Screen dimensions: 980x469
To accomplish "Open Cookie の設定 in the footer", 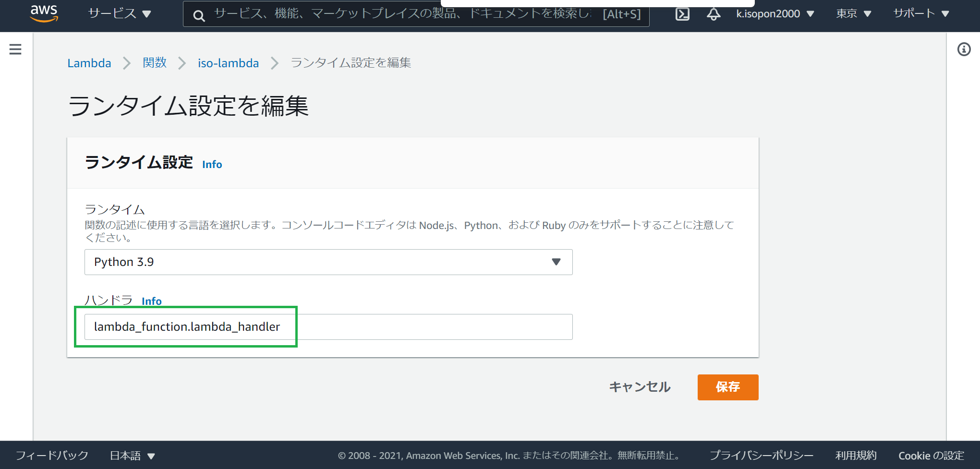I will pyautogui.click(x=931, y=455).
